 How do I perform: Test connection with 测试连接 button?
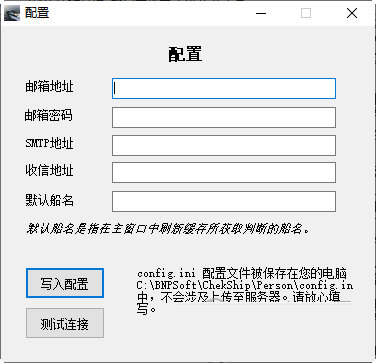click(65, 323)
